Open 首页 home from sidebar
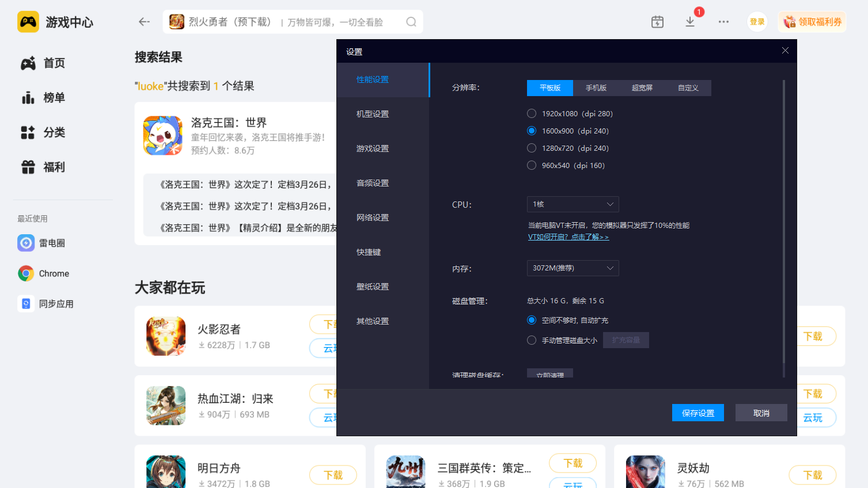This screenshot has height=488, width=868. [43, 63]
